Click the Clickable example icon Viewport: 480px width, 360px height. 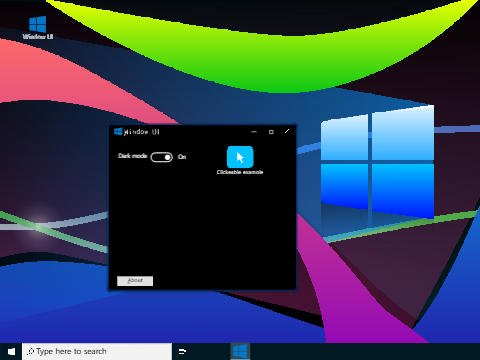click(x=240, y=157)
